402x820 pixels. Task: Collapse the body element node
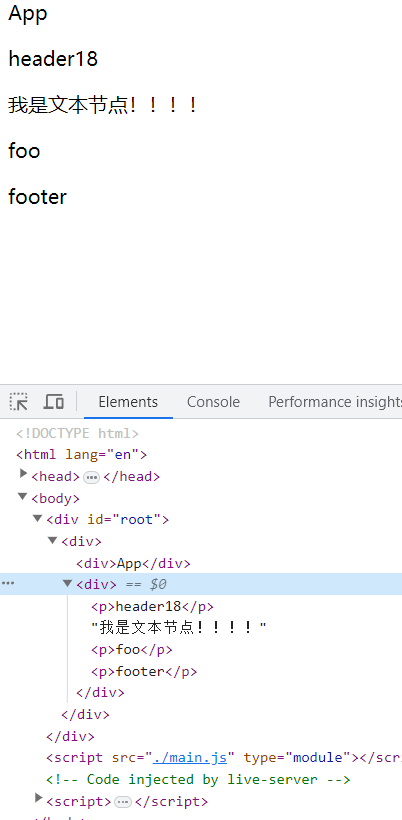coord(22,496)
